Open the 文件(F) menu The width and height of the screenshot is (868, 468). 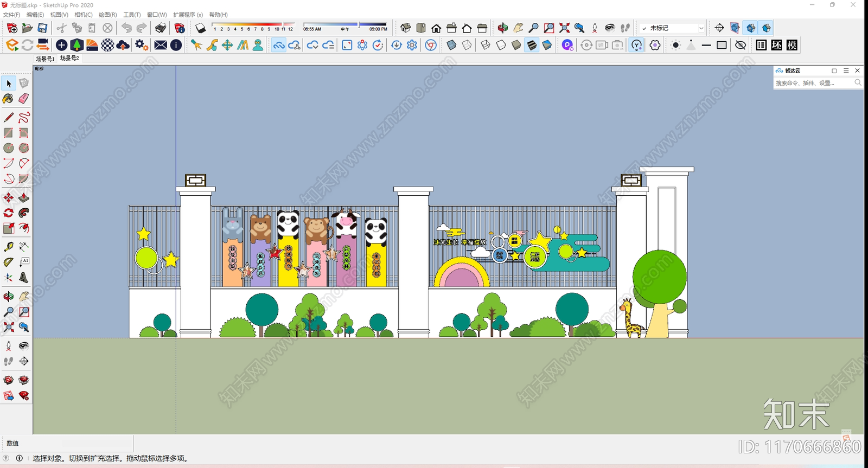click(11, 15)
